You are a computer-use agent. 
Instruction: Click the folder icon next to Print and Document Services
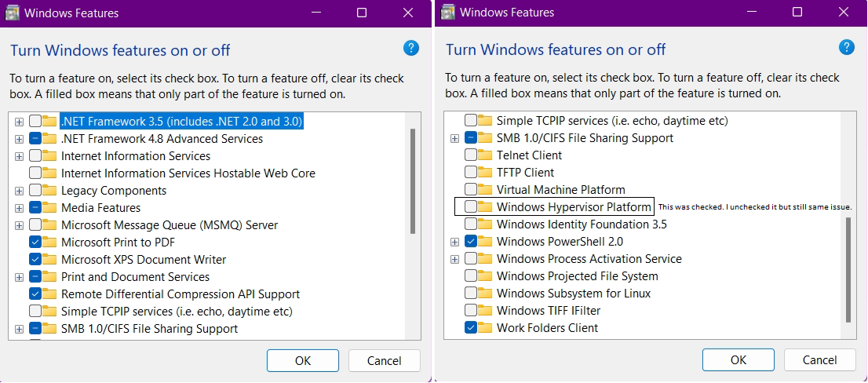49,276
